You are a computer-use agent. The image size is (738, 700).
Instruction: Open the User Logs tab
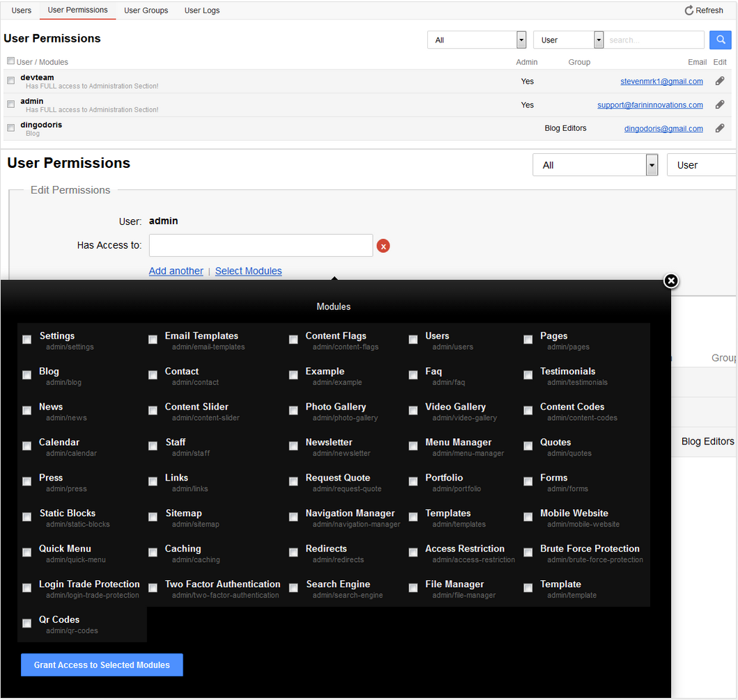[x=201, y=10]
